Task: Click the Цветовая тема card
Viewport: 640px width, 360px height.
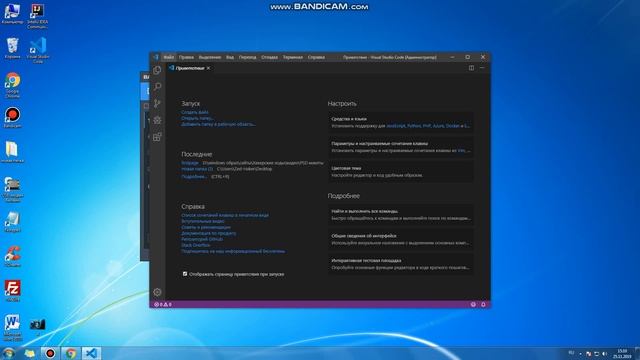Action: pyautogui.click(x=401, y=171)
